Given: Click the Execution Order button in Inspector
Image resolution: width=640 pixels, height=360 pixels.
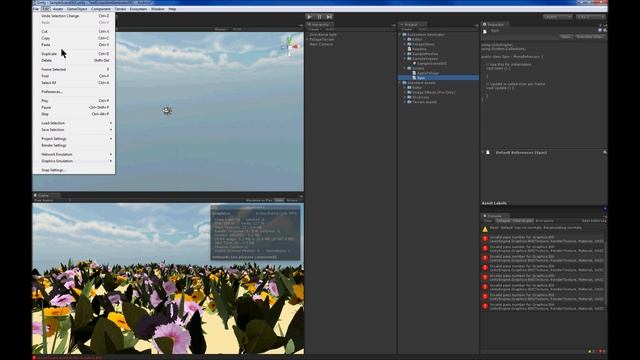Looking at the screenshot, I should [x=590, y=37].
